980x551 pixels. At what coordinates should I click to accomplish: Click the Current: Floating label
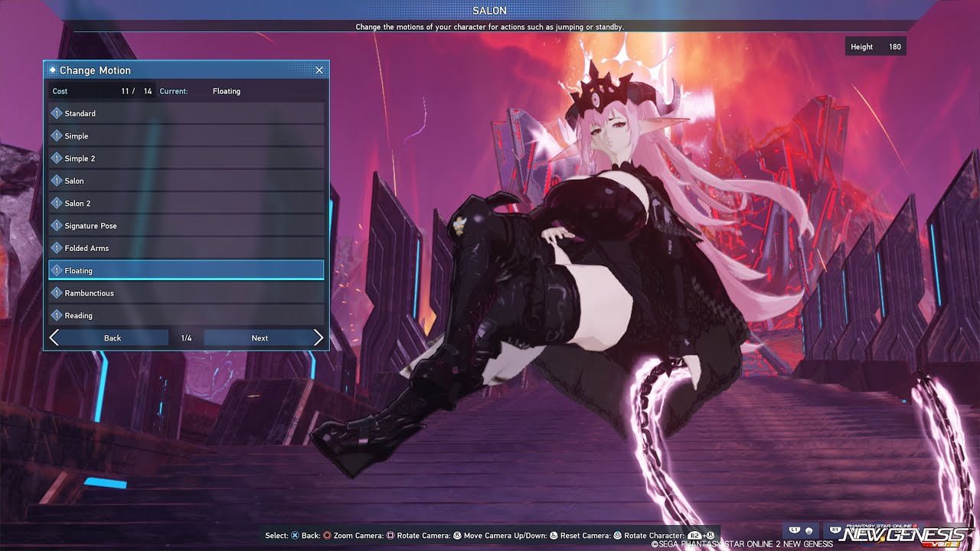tap(200, 91)
